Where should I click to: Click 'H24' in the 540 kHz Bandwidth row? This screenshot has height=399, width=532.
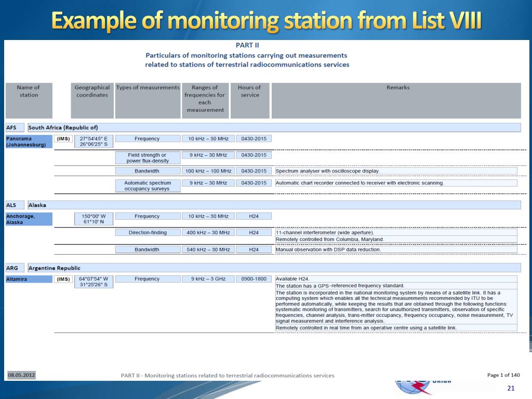pyautogui.click(x=254, y=249)
